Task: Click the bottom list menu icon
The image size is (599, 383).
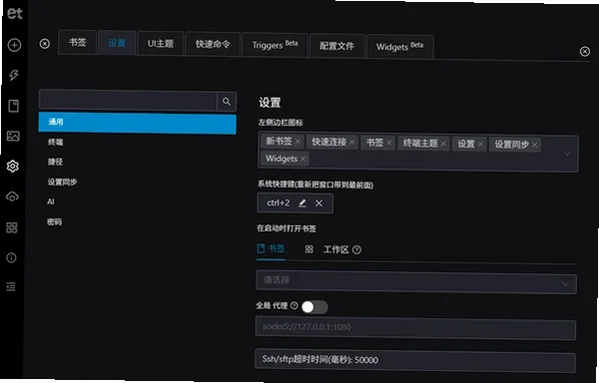Action: click(x=11, y=286)
